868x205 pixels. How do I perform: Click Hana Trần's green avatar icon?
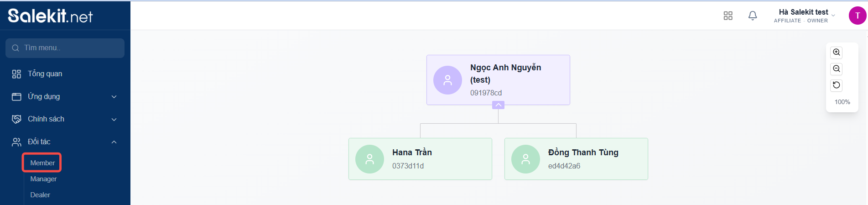coord(369,159)
